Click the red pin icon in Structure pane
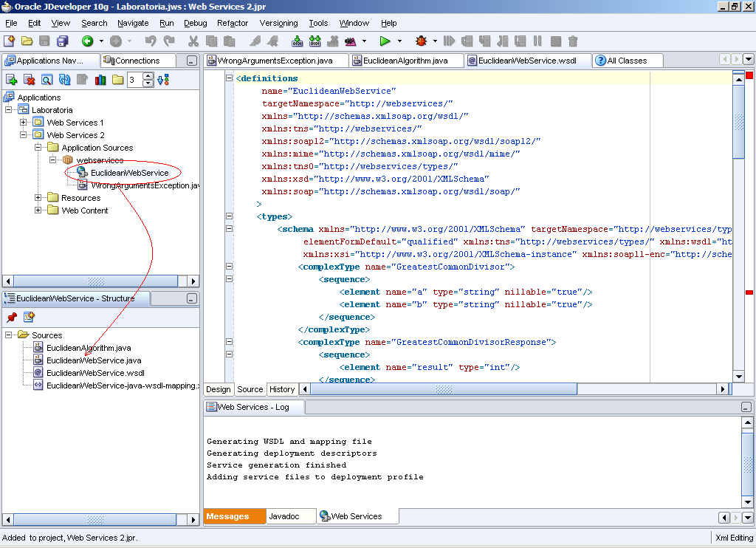 point(12,317)
